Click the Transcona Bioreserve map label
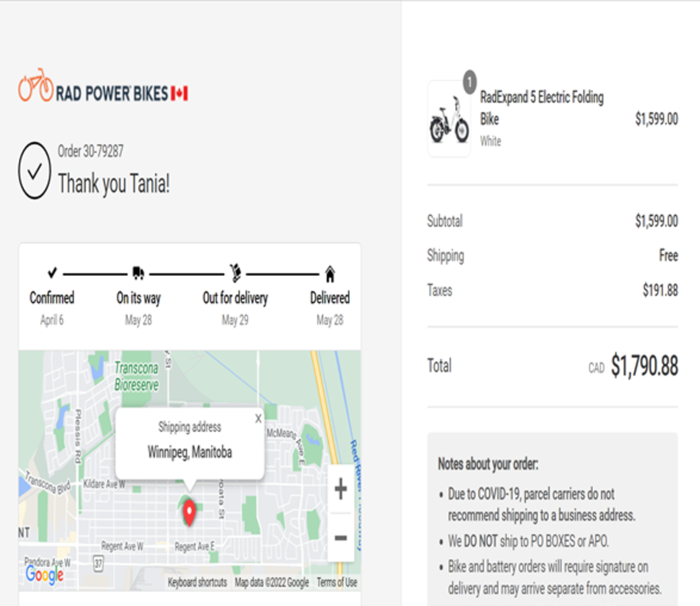The height and width of the screenshot is (606, 700). click(137, 376)
